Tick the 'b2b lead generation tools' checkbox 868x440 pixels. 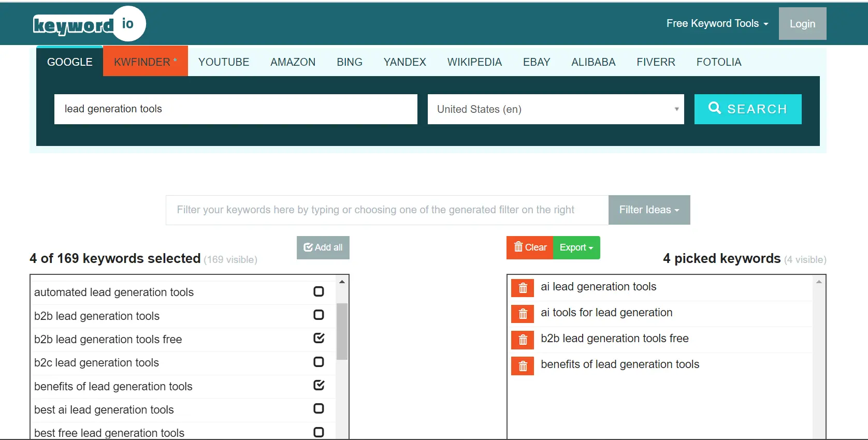tap(319, 315)
